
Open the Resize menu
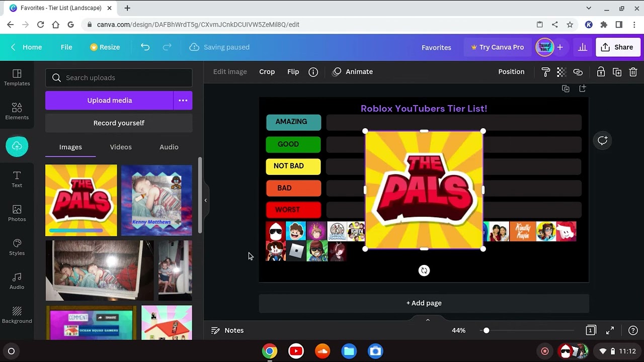point(105,47)
